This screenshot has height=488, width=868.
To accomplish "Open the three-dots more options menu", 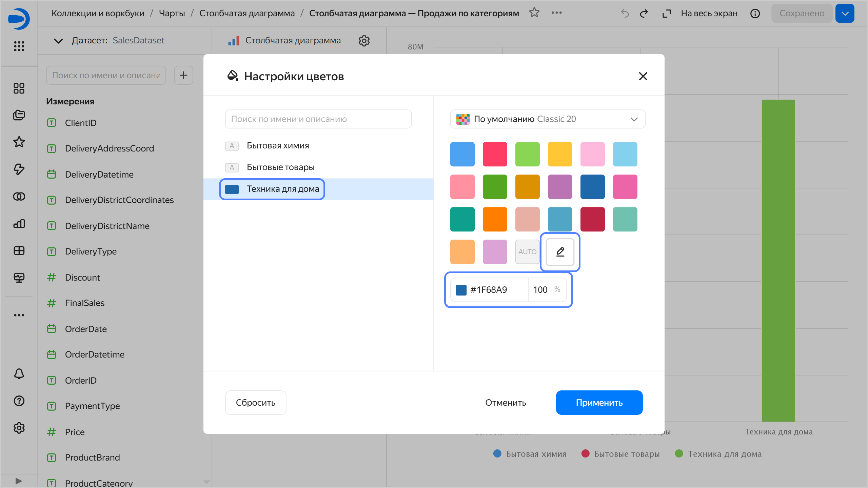I will 556,13.
